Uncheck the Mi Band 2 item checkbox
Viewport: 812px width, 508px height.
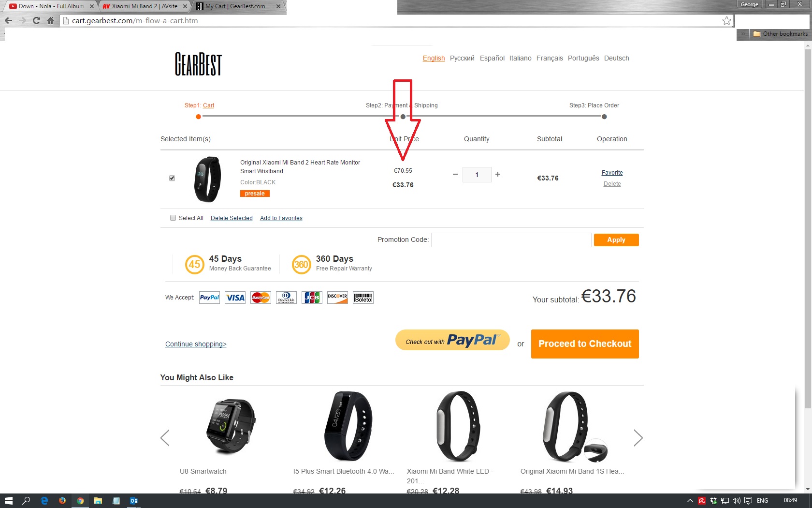click(x=172, y=178)
